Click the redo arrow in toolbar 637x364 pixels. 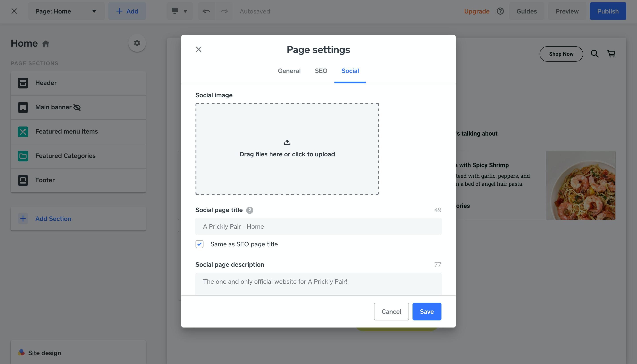tap(224, 11)
